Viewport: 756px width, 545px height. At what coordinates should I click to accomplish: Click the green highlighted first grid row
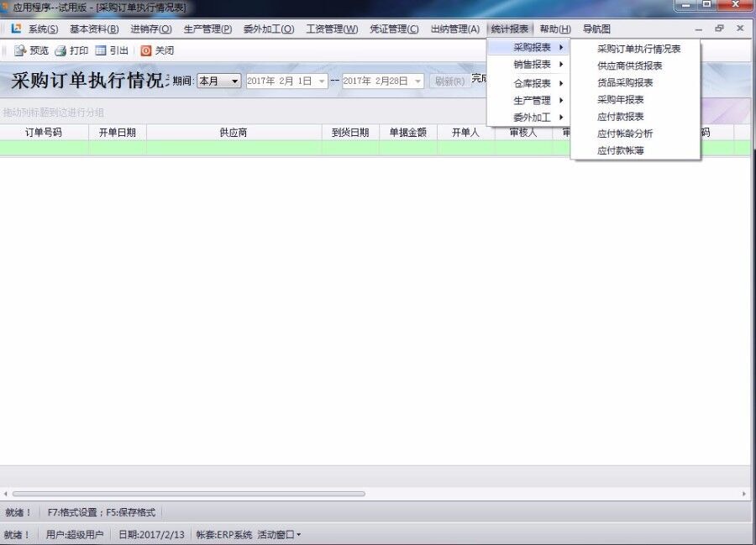click(375, 148)
